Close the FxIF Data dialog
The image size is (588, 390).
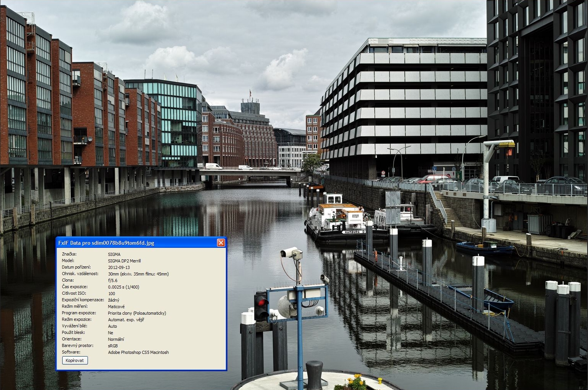221,242
